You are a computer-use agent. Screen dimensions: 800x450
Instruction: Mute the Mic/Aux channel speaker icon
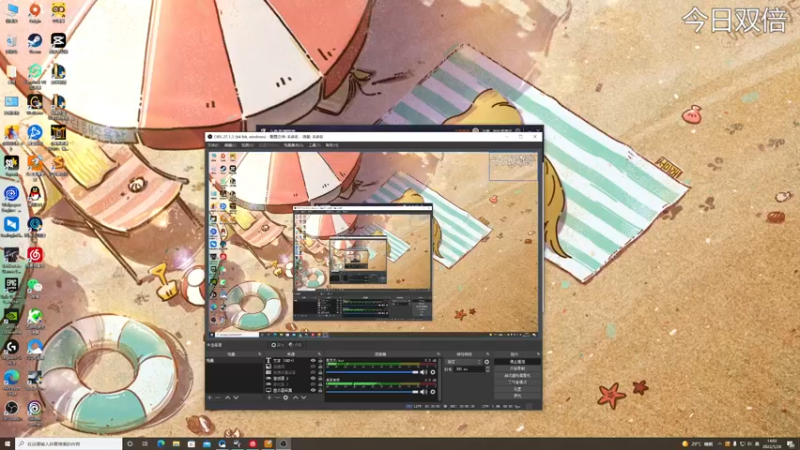pos(423,372)
